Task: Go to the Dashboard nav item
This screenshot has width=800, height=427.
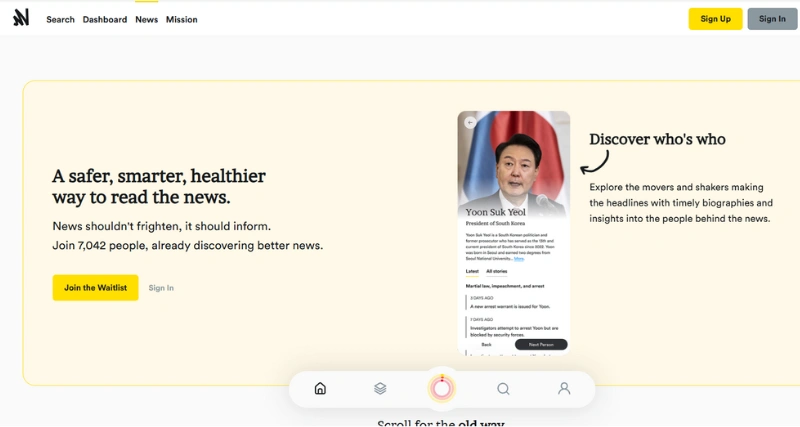Action: 105,19
